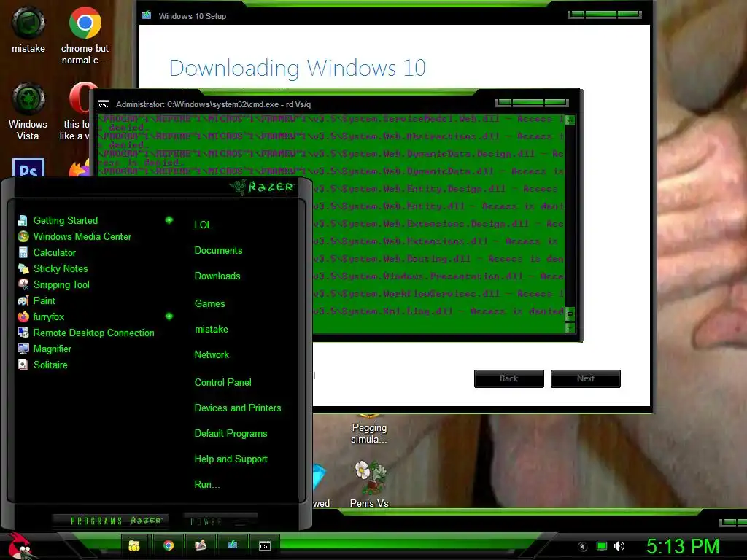This screenshot has width=747, height=560.
Task: Open Games from the start menu
Action: point(209,304)
